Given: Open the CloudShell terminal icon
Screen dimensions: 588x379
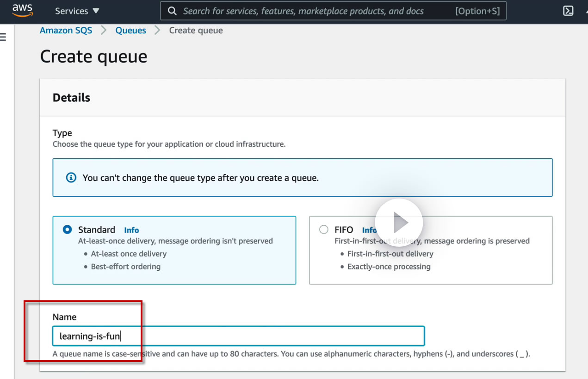Looking at the screenshot, I should coord(568,11).
